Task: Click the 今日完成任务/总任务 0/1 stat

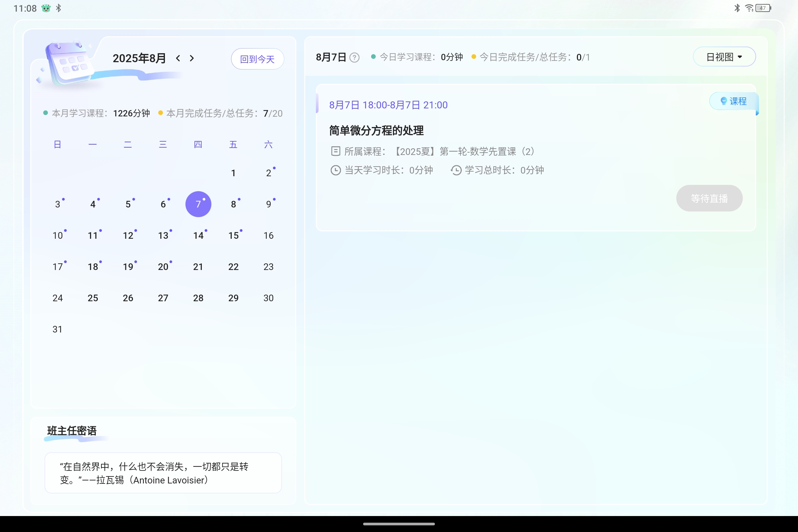Action: 531,57
